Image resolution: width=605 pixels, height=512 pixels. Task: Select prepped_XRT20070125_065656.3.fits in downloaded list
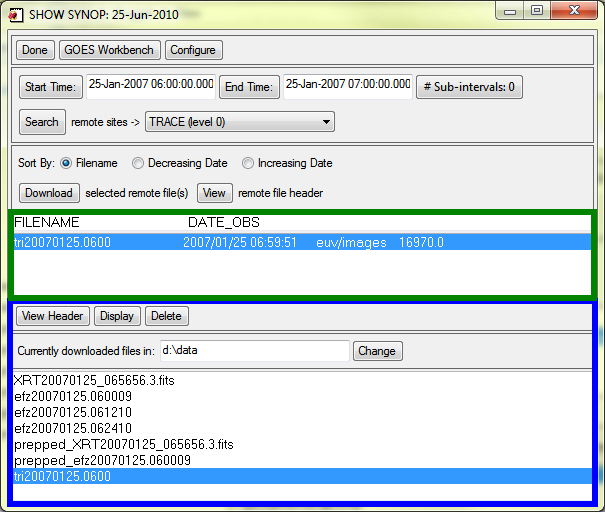click(x=124, y=444)
